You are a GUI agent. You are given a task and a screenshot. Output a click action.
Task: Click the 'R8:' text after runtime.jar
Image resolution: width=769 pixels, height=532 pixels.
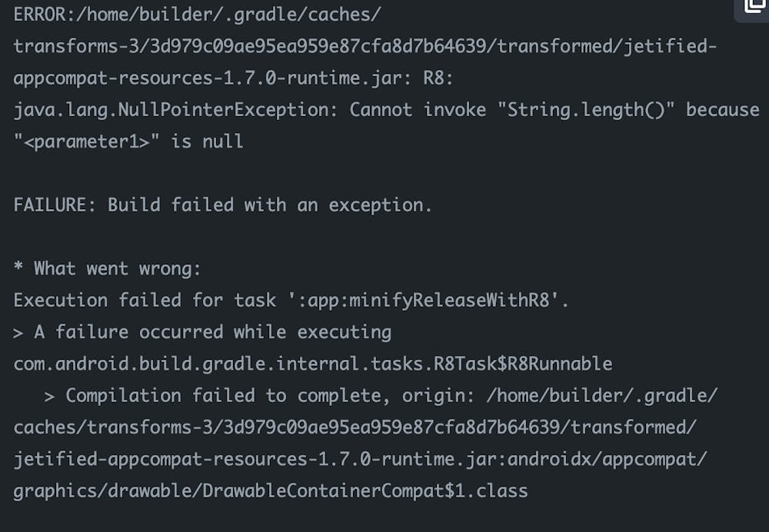tap(442, 78)
